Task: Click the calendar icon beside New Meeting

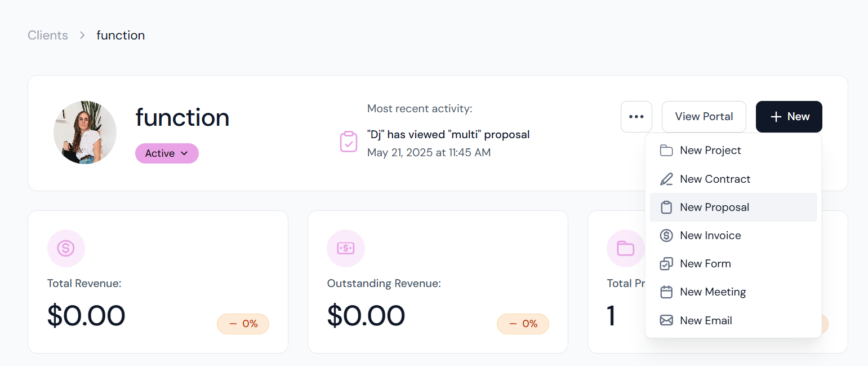Action: pyautogui.click(x=666, y=292)
